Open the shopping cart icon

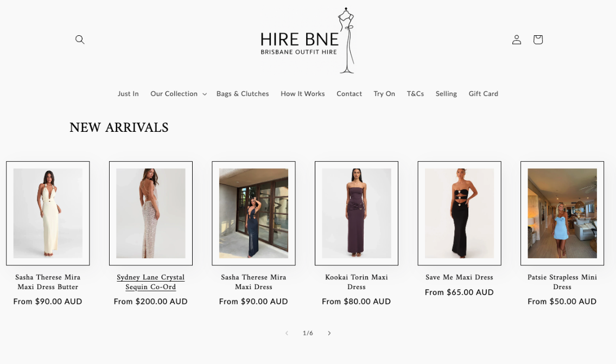tap(538, 39)
